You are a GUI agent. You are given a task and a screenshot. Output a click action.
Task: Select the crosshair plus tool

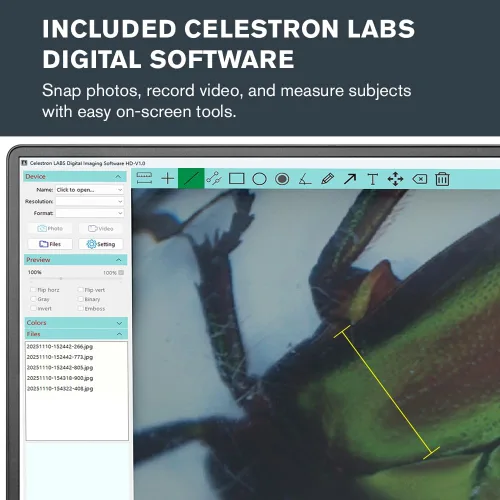[x=168, y=179]
